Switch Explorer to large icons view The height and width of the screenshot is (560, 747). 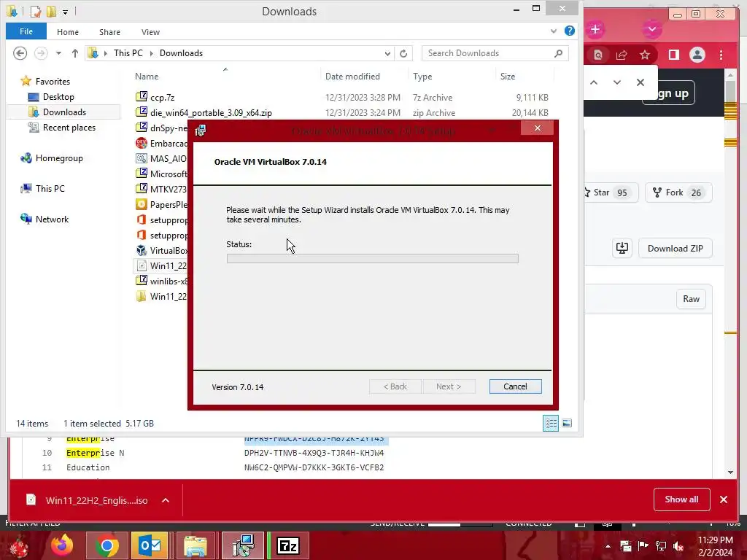[566, 423]
